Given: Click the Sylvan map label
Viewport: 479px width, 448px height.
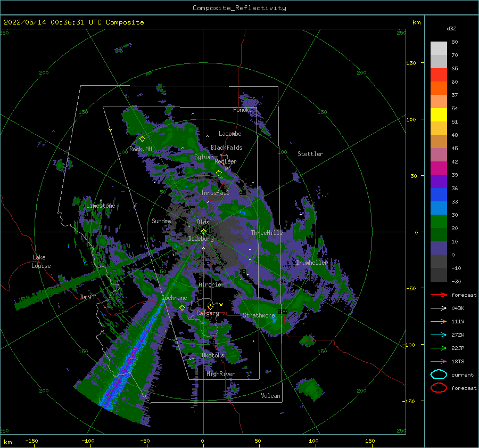Looking at the screenshot, I should tap(204, 157).
